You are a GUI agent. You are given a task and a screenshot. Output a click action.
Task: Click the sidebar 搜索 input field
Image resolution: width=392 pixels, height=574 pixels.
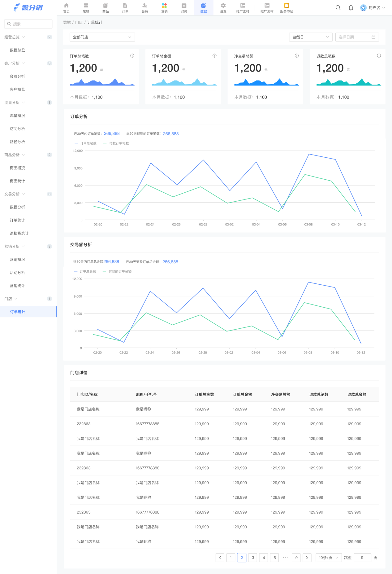tap(28, 24)
